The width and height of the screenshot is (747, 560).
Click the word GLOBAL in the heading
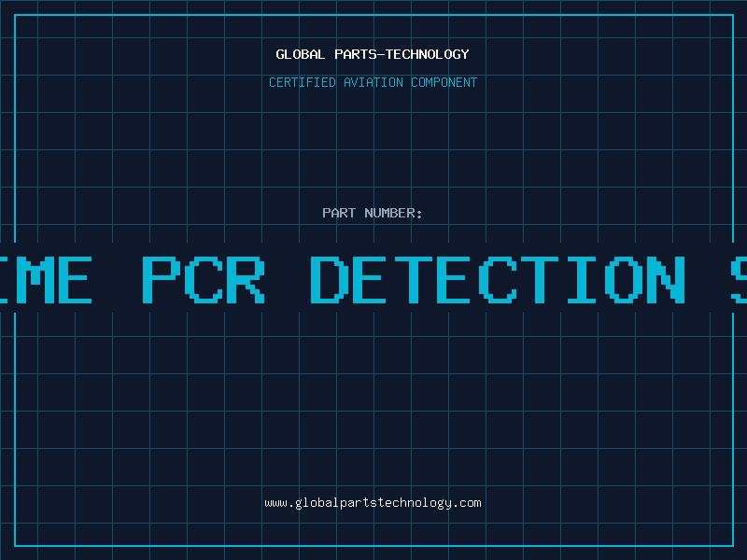point(301,54)
